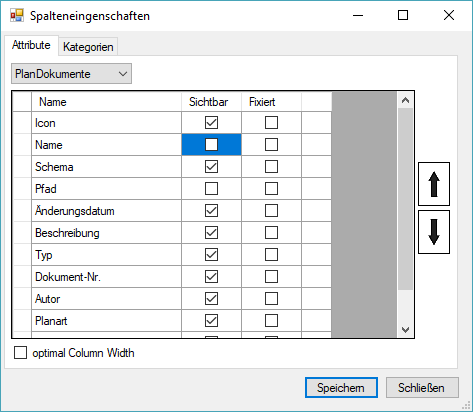
Task: Click row header selector for Typ row
Action: pos(22,255)
